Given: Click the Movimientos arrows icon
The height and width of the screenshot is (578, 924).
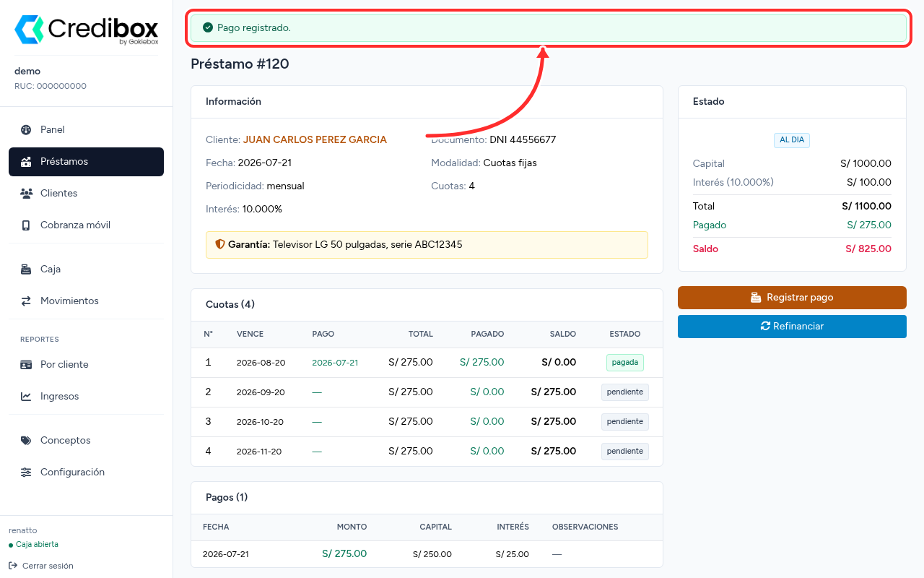Looking at the screenshot, I should 26,301.
